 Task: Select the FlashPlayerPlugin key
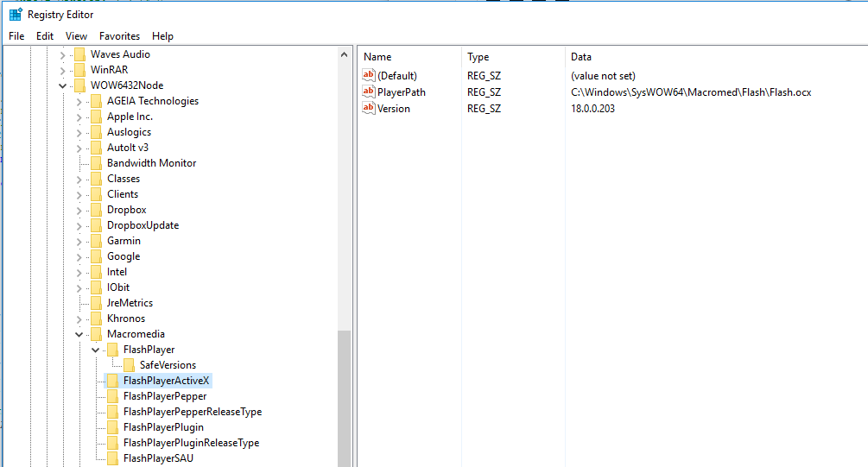(163, 427)
